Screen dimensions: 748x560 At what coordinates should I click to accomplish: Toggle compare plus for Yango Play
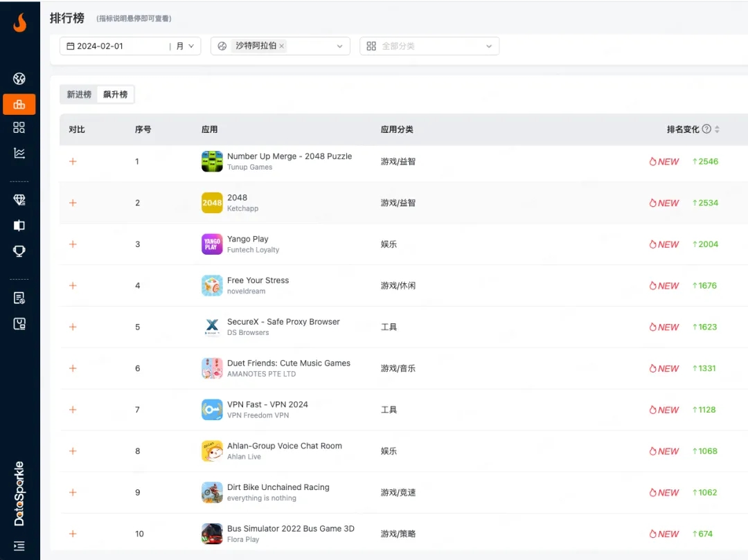click(x=73, y=244)
